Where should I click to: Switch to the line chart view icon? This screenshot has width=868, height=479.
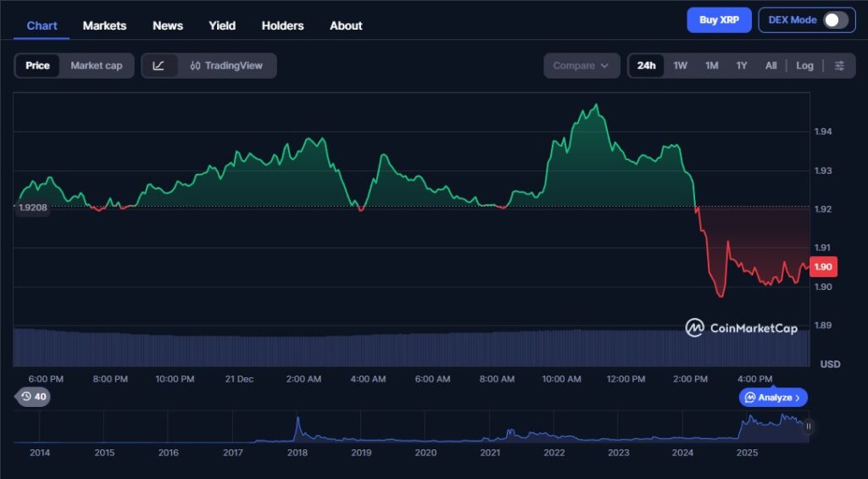click(159, 66)
